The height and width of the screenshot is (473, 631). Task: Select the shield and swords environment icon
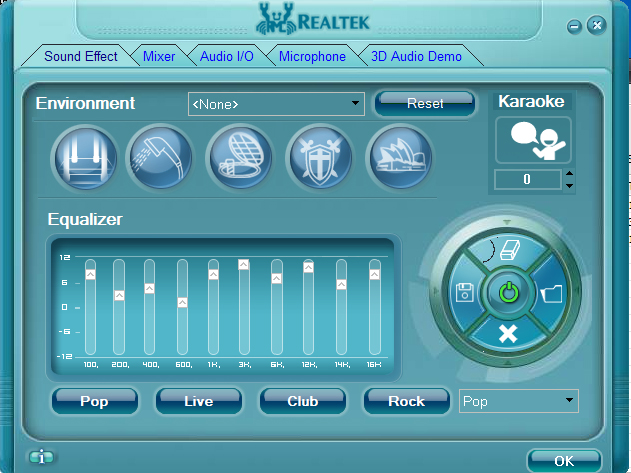tap(320, 158)
